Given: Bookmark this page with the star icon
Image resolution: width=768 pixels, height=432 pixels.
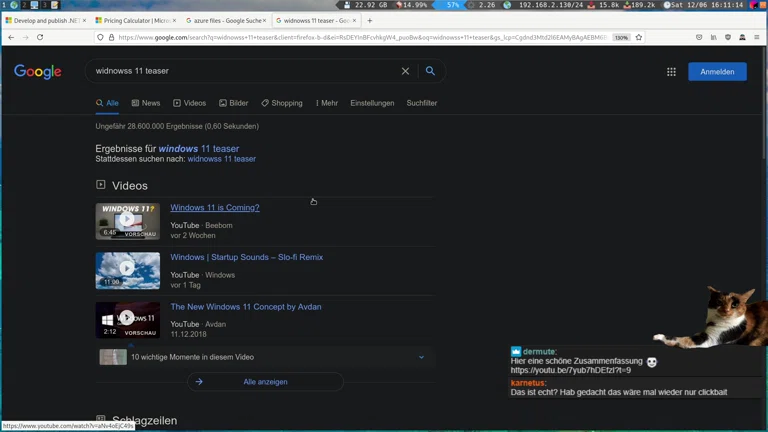Looking at the screenshot, I should [x=639, y=37].
